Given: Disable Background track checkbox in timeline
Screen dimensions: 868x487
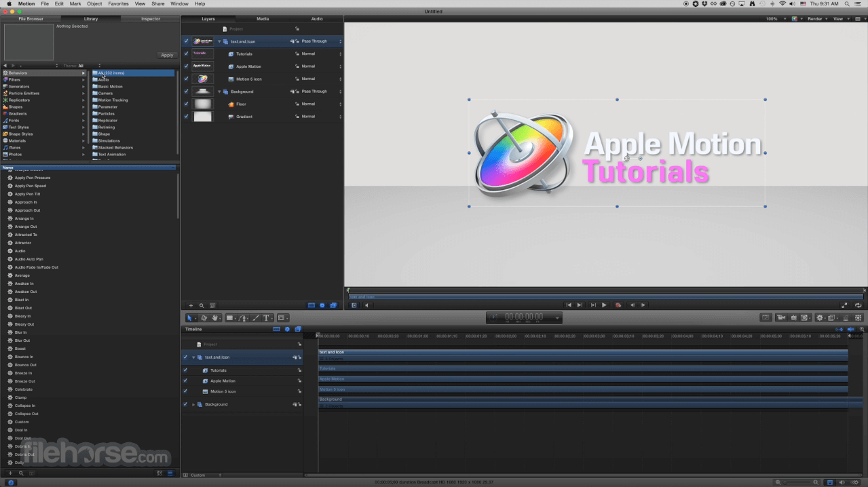Looking at the screenshot, I should [185, 404].
